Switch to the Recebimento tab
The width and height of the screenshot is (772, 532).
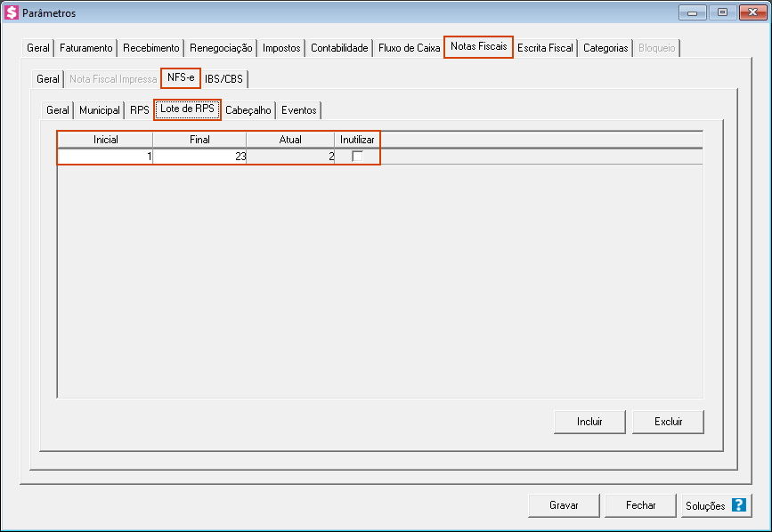click(151, 48)
